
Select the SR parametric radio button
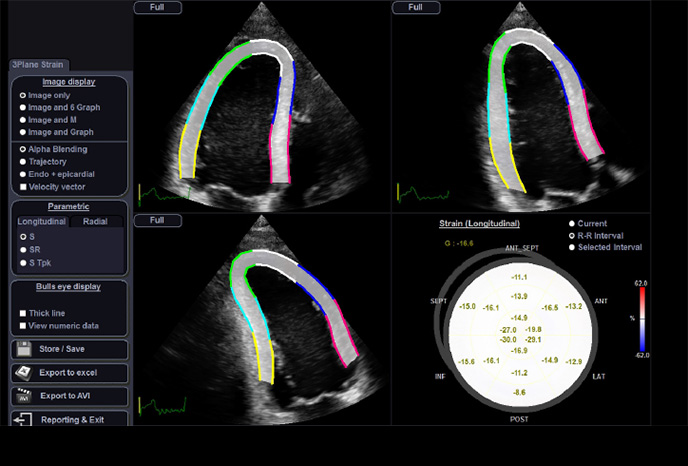pos(23,249)
